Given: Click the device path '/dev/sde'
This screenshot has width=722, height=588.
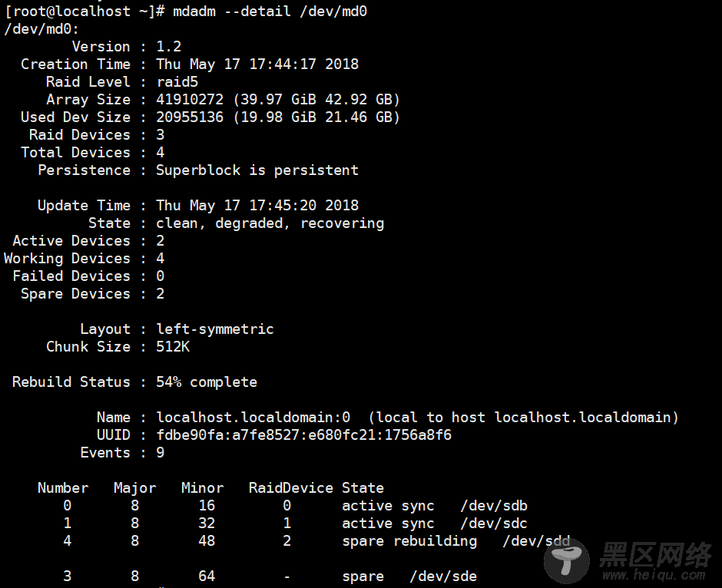Looking at the screenshot, I should [x=443, y=576].
